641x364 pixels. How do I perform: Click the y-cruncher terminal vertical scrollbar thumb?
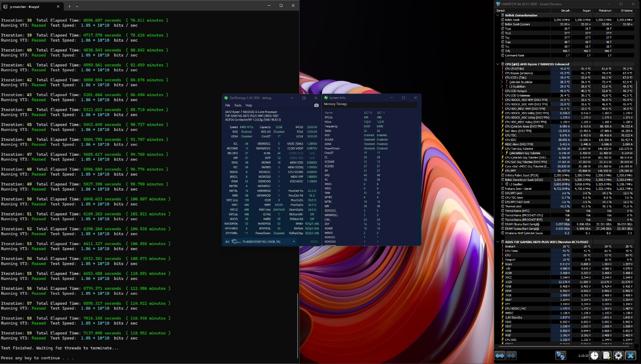pos(298,325)
